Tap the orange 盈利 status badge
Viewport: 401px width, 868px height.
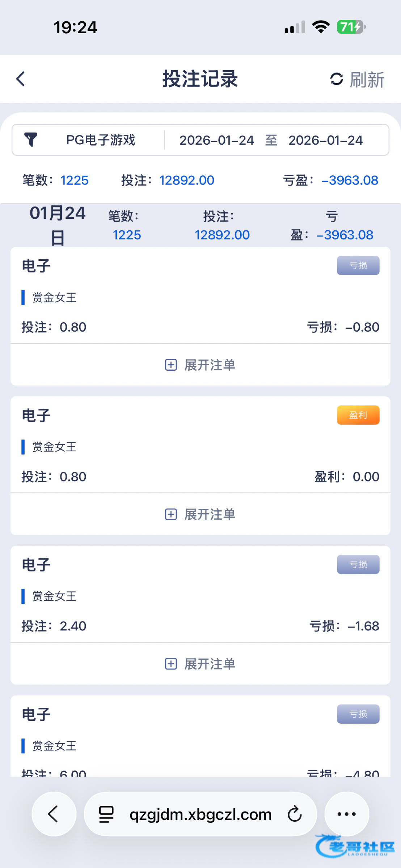(358, 415)
